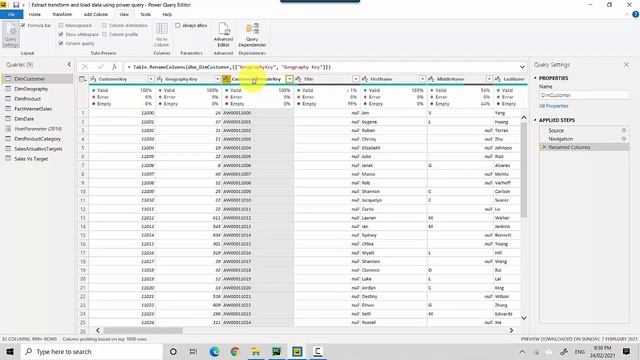The image size is (640, 360).
Task: Open FirstName column filter dropdown
Action: (x=422, y=79)
